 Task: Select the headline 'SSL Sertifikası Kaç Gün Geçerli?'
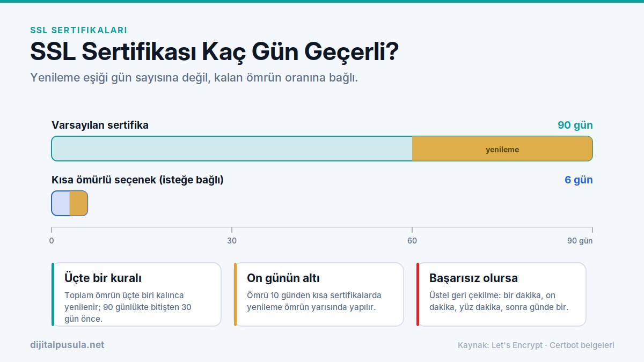click(214, 52)
